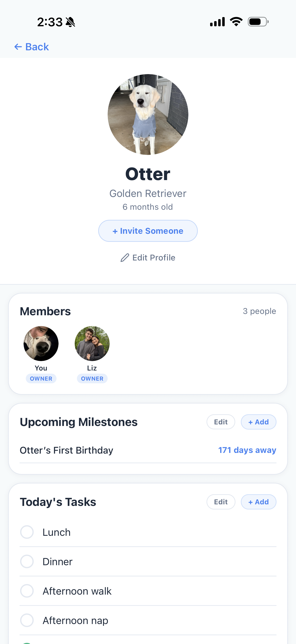Click the OWNER badge under Liz
Screen dimensions: 296x644
pyautogui.click(x=92, y=379)
